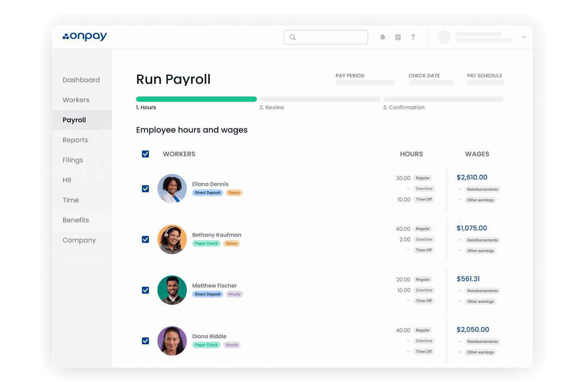Click the WAGES column header
This screenshot has width=588, height=392.
(x=477, y=154)
